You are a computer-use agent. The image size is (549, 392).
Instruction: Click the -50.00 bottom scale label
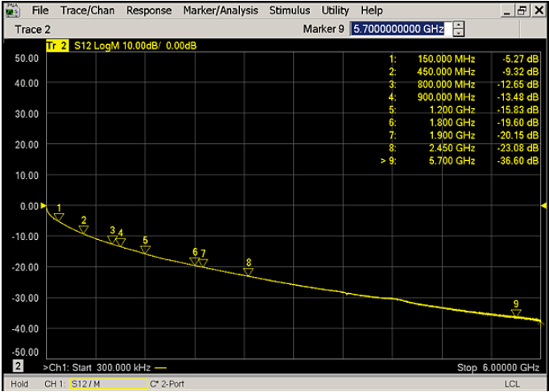coord(24,352)
